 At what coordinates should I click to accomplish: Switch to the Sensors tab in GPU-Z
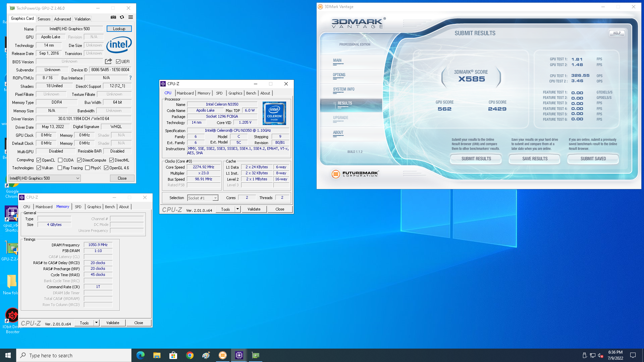[x=44, y=19]
